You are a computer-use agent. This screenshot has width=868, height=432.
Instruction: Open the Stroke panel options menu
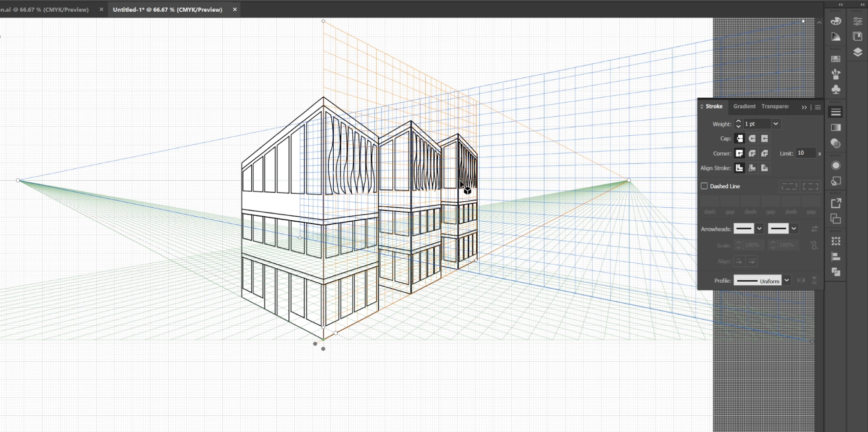tap(818, 107)
